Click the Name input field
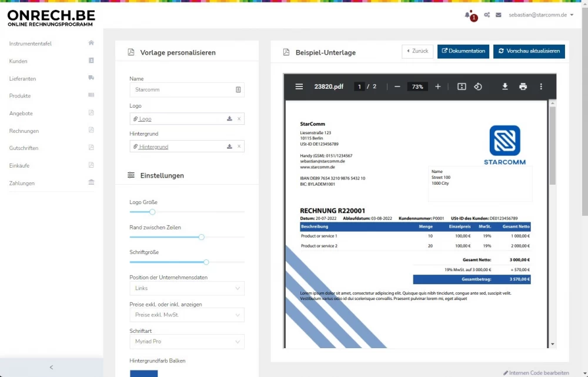The image size is (588, 377). click(182, 89)
